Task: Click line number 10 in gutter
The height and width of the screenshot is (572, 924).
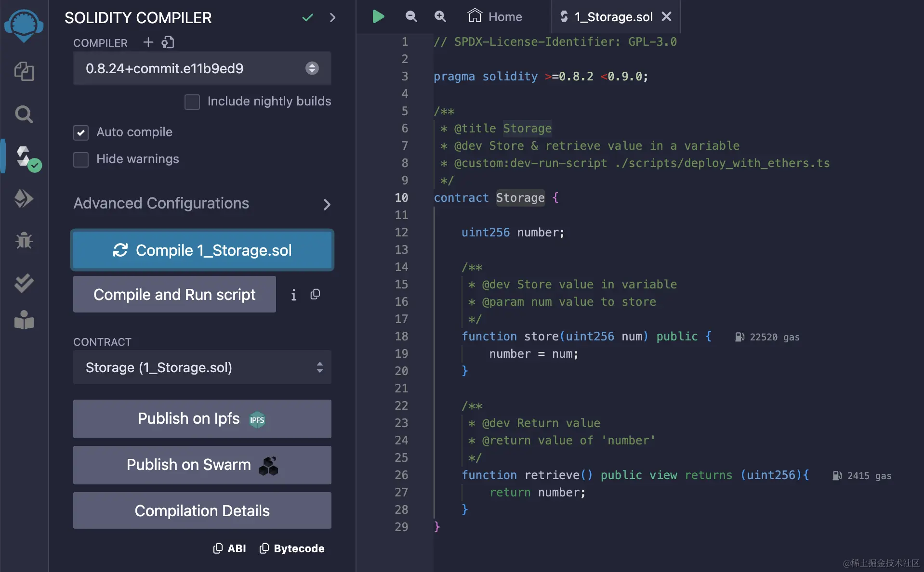Action: coord(401,197)
